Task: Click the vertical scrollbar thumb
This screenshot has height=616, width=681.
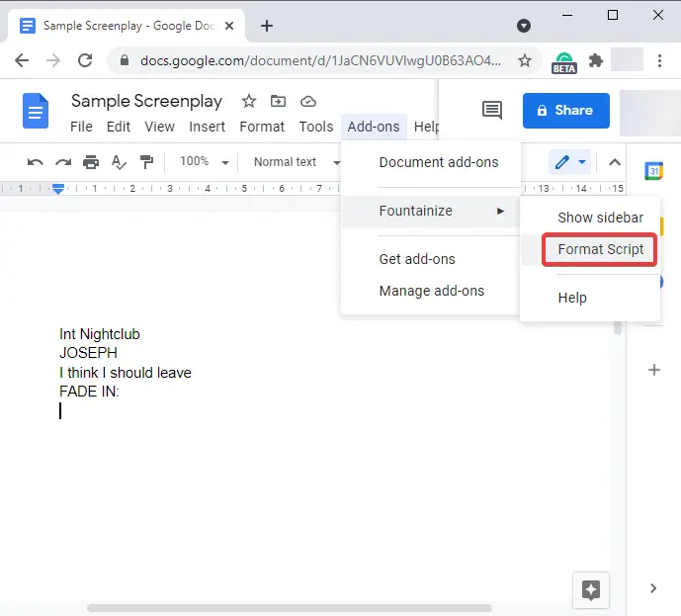Action: coord(618,328)
